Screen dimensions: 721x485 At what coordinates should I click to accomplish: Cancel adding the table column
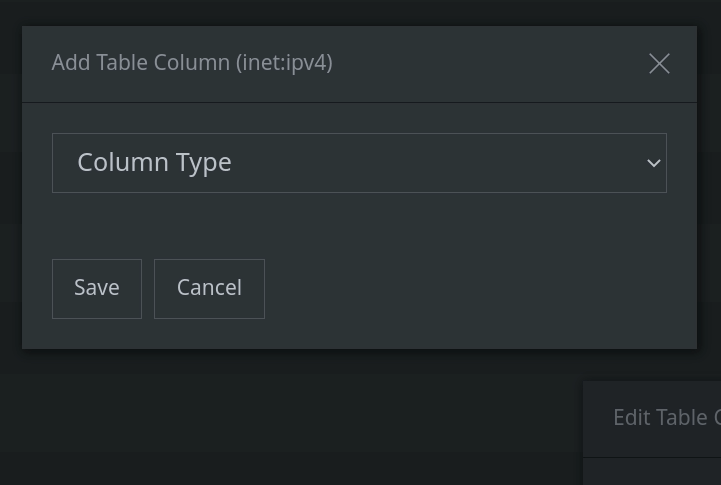[x=209, y=289]
